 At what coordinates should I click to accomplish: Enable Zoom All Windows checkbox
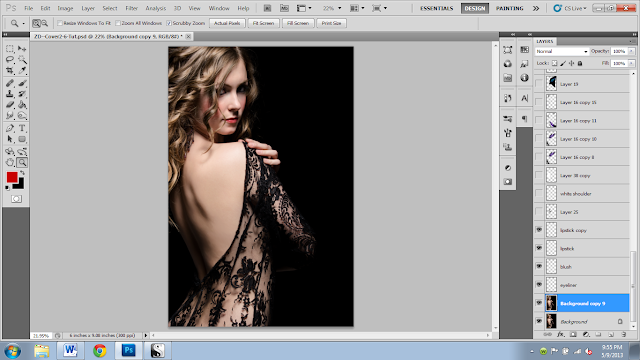coord(118,23)
